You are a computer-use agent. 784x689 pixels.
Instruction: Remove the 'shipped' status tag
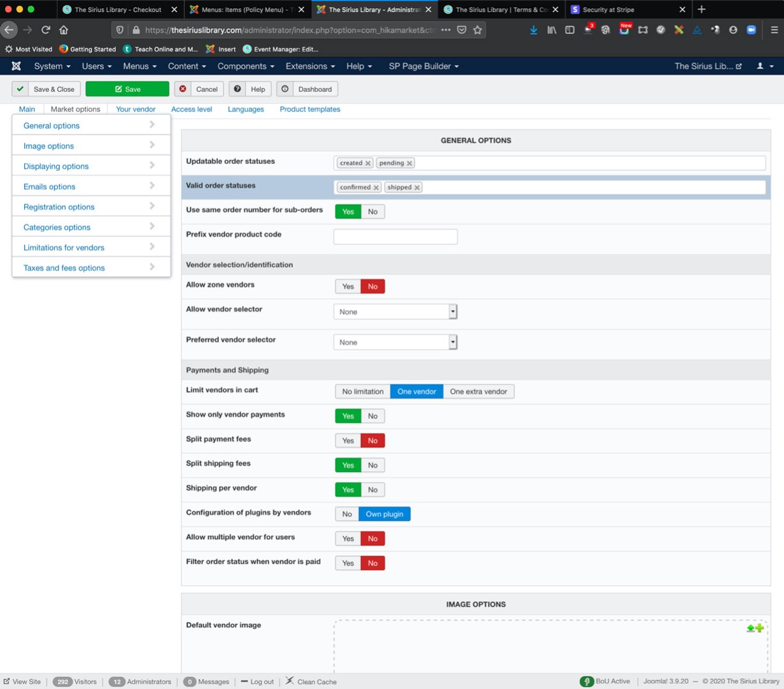click(x=417, y=188)
